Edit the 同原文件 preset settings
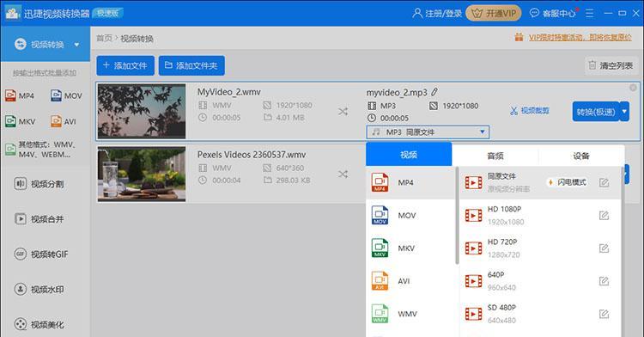The image size is (644, 337). [604, 182]
